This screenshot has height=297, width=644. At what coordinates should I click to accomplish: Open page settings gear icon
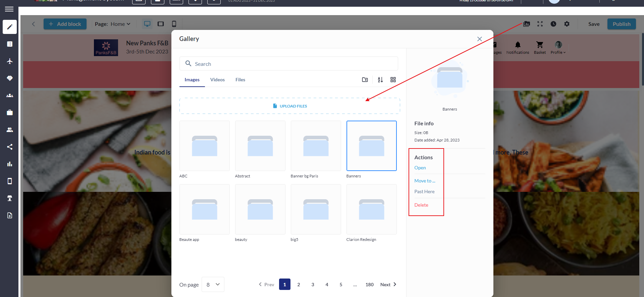[567, 24]
